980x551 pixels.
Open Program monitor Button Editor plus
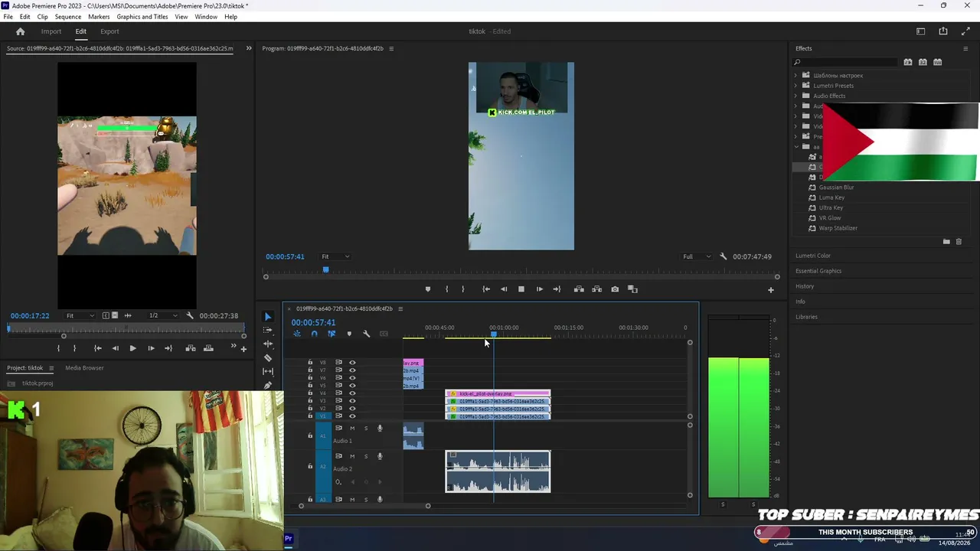coord(771,290)
